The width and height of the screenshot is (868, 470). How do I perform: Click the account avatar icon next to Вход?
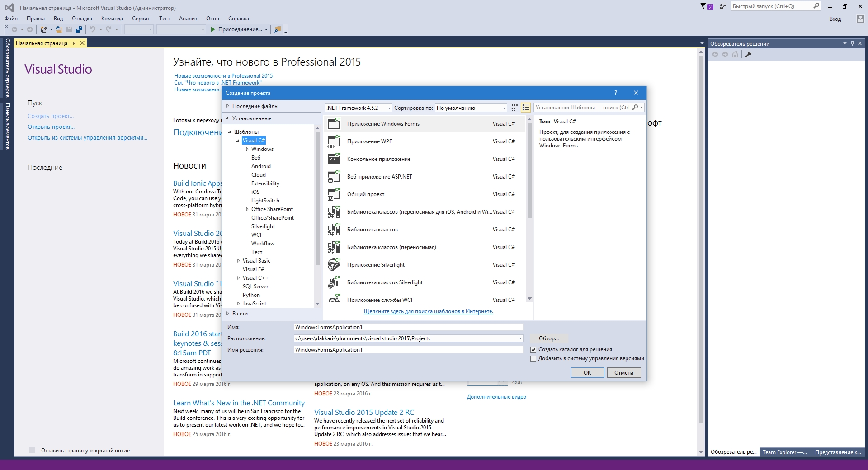860,19
